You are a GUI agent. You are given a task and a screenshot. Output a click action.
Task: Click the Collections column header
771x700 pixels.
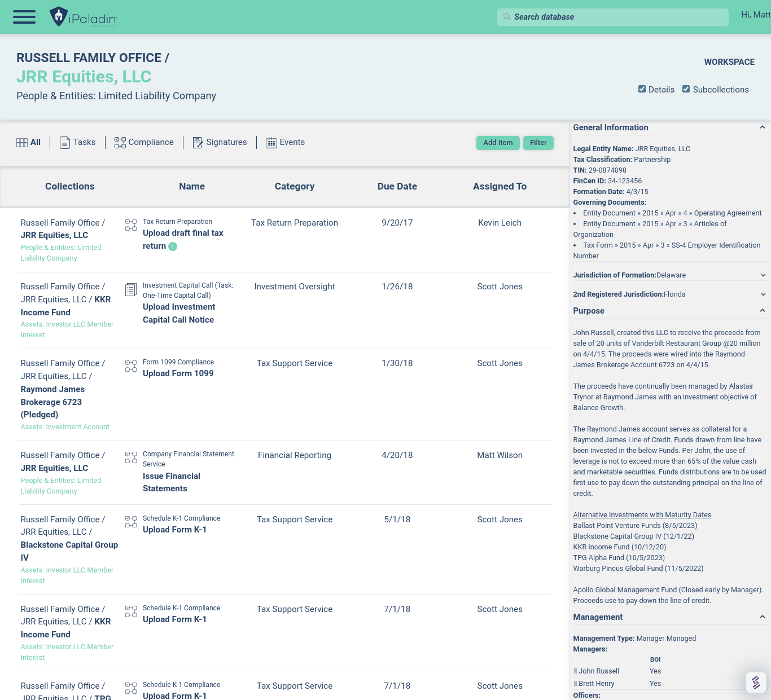(70, 186)
